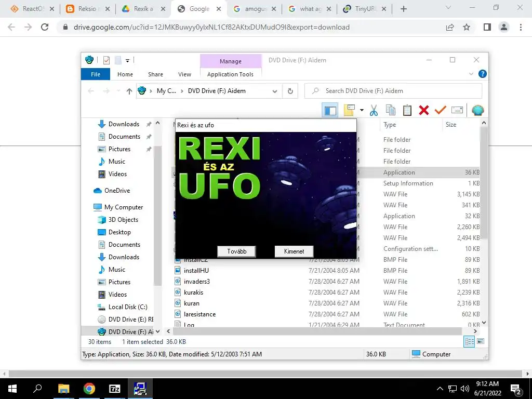Select the installHU file

point(196,270)
